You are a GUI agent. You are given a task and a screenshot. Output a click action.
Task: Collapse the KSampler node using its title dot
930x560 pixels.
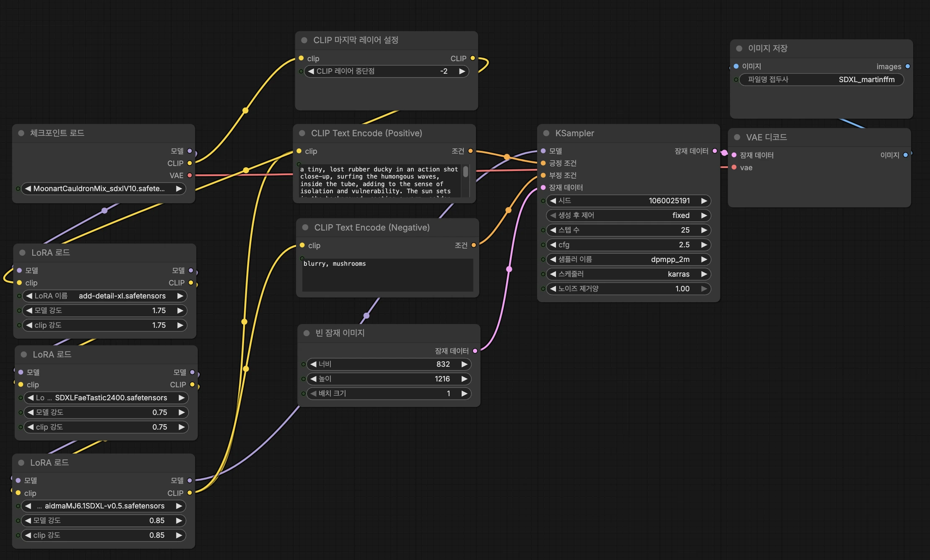(546, 133)
